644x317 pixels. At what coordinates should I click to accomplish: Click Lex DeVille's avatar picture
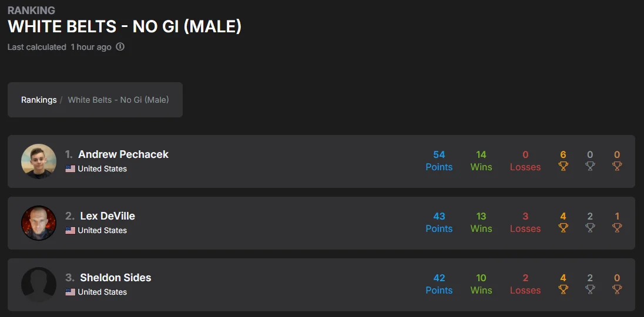click(39, 223)
